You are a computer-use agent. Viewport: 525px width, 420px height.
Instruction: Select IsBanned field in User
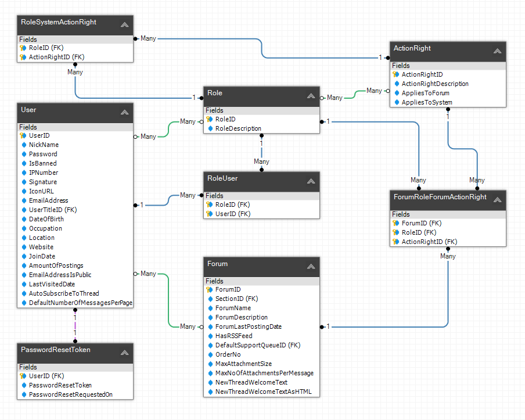point(75,163)
